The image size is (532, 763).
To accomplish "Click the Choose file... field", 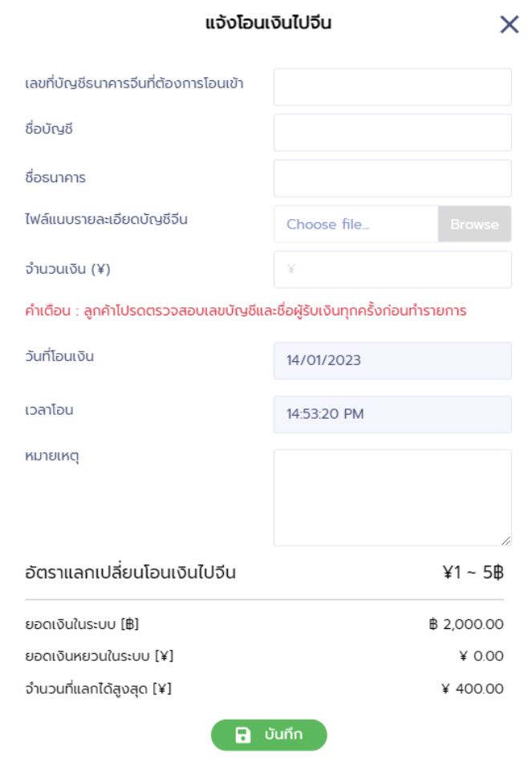I will (x=355, y=225).
